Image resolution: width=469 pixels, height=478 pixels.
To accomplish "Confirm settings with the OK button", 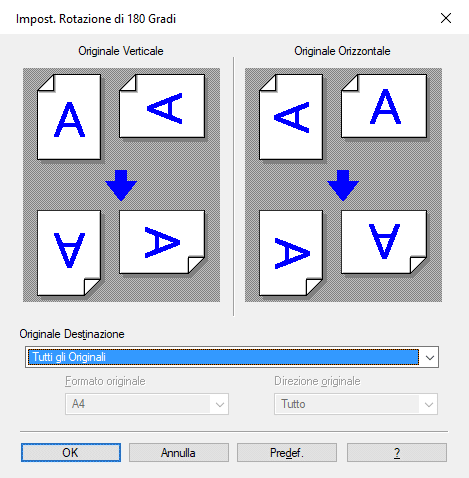I will point(71,453).
